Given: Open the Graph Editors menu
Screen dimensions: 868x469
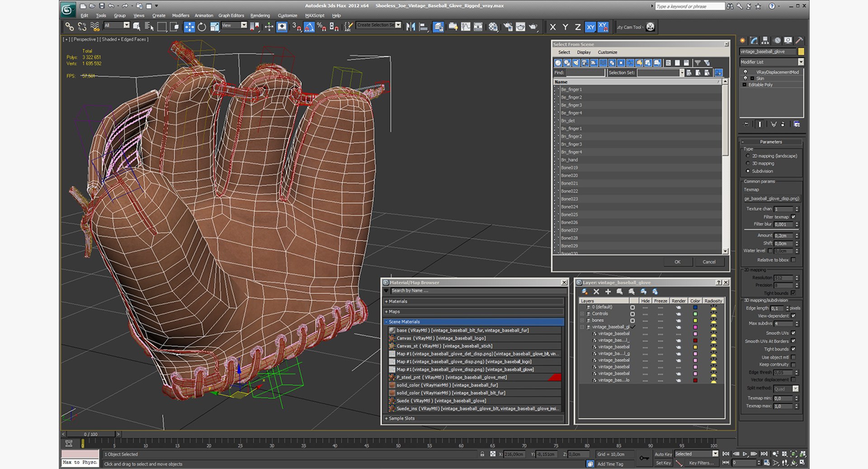Looking at the screenshot, I should tap(231, 15).
